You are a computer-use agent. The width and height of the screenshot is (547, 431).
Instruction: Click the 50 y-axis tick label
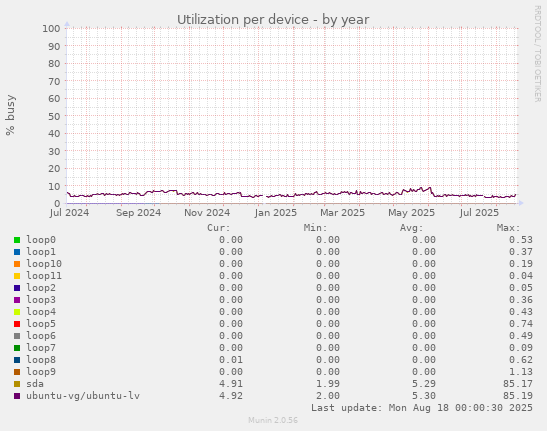tap(54, 116)
